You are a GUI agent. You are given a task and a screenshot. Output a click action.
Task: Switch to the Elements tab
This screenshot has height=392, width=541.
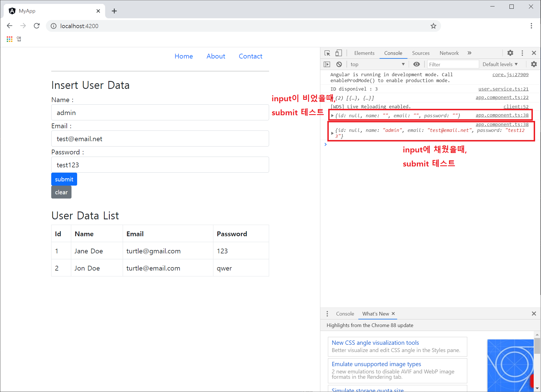(364, 53)
